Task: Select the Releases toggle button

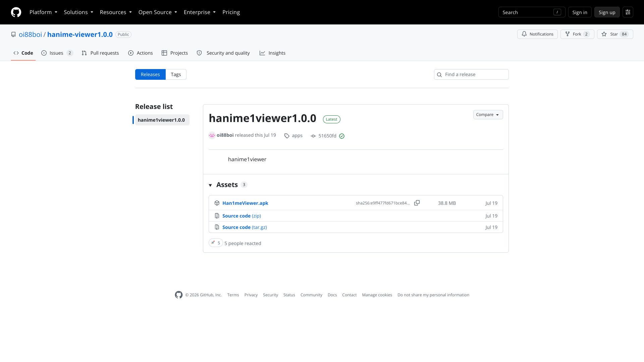Action: pyautogui.click(x=150, y=74)
